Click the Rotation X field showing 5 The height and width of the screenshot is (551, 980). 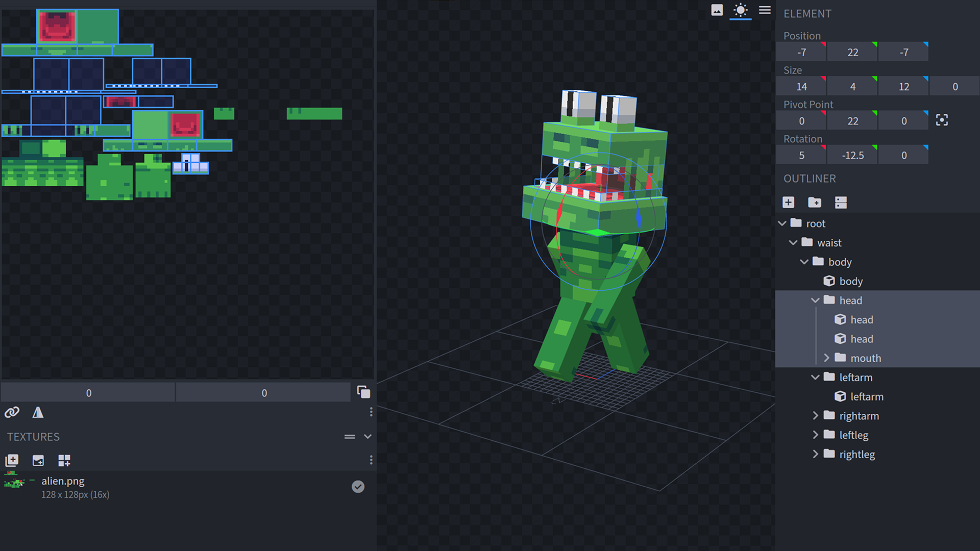[x=801, y=155]
